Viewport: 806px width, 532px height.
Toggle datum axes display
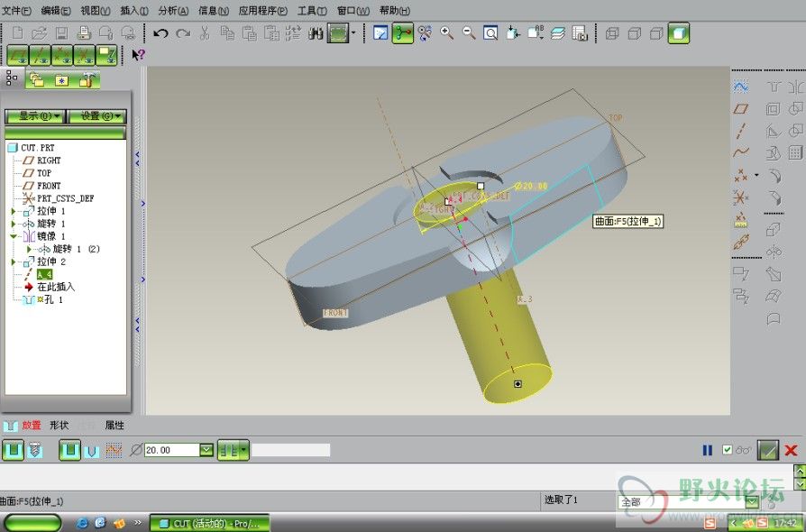click(40, 55)
